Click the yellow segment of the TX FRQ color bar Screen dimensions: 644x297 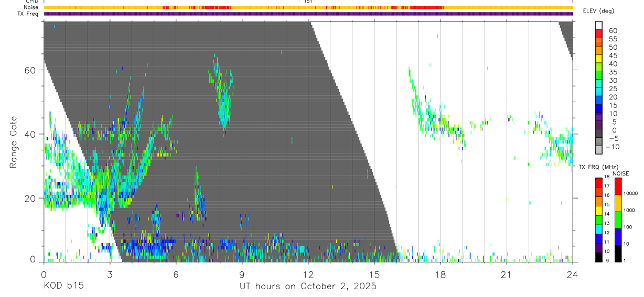[x=599, y=211]
